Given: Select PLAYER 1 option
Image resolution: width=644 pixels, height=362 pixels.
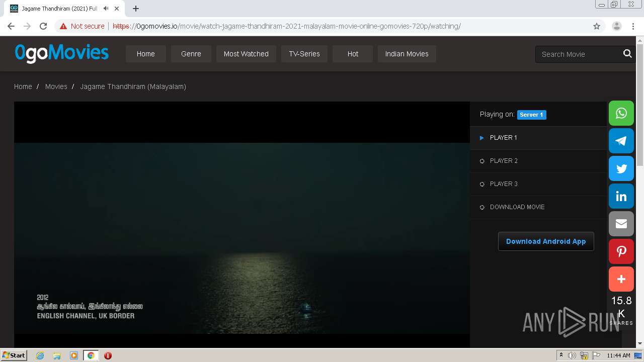Looking at the screenshot, I should 538,138.
